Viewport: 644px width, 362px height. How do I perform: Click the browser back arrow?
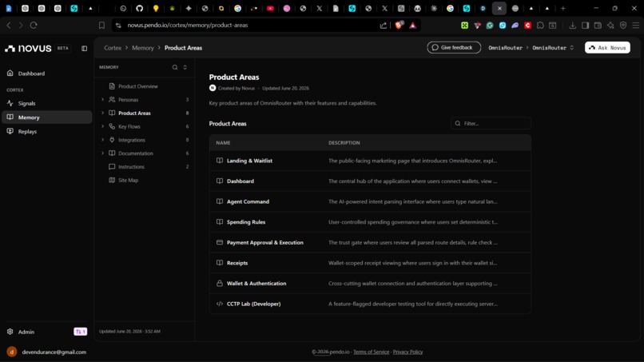pyautogui.click(x=9, y=25)
